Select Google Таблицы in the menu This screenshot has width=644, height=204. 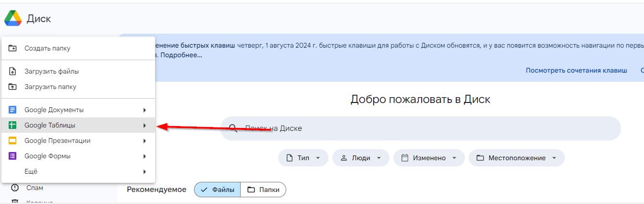click(78, 125)
